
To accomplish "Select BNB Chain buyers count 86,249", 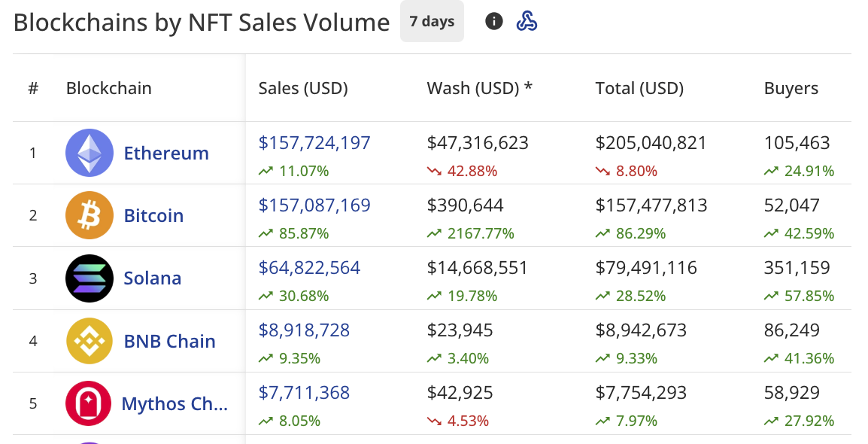I will click(791, 330).
